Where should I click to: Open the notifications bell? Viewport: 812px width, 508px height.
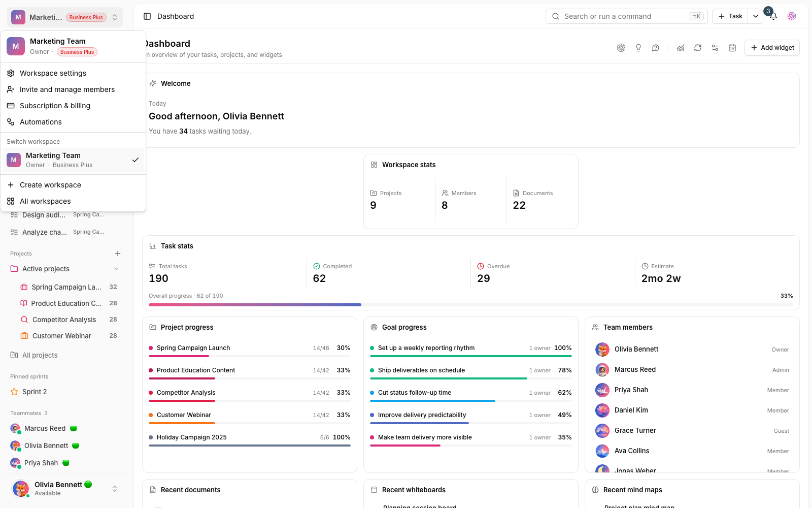coord(773,16)
